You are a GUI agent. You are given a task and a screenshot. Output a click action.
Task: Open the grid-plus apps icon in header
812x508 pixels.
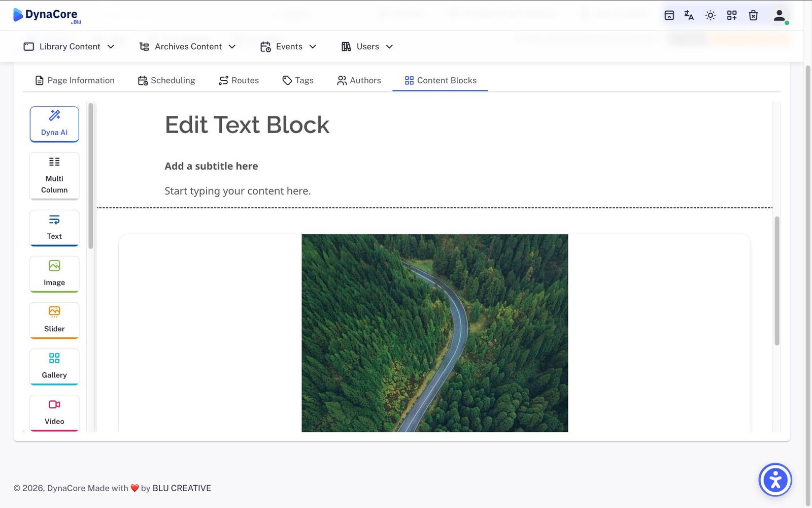[732, 15]
